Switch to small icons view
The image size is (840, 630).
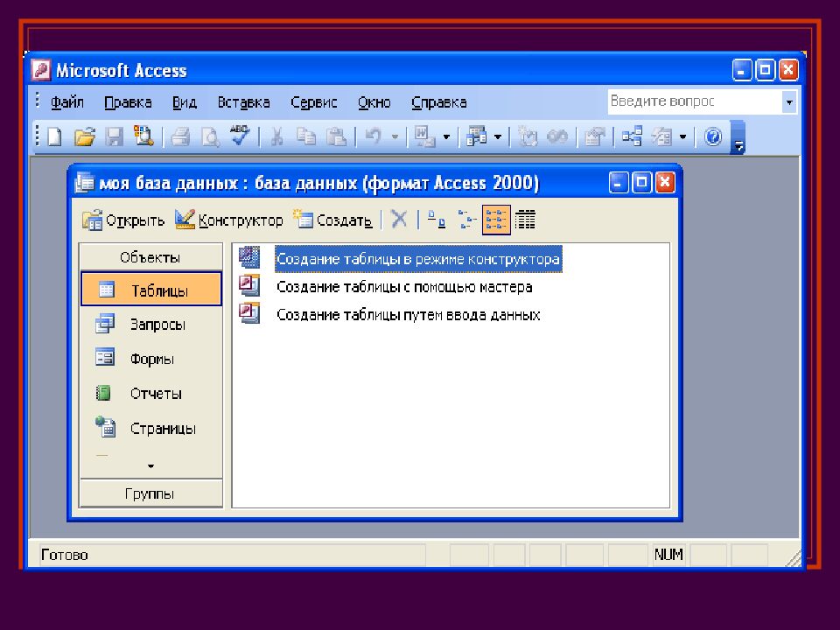point(465,220)
